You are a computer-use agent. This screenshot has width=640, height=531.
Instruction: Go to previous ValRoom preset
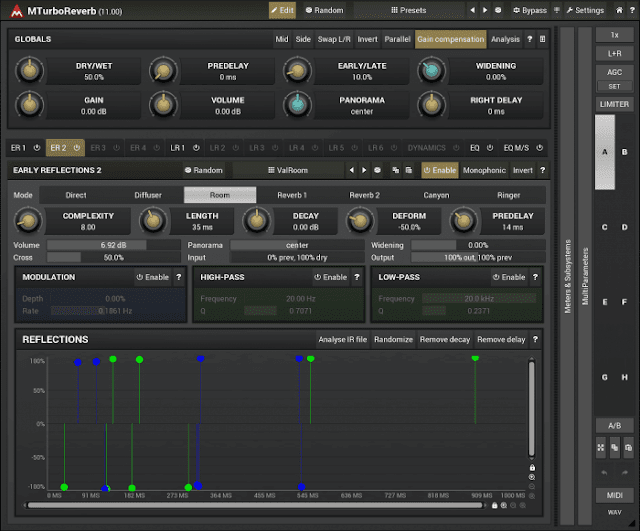351,170
